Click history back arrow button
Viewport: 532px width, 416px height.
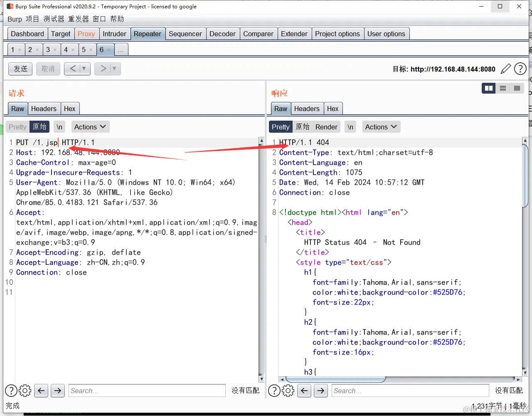pyautogui.click(x=73, y=69)
